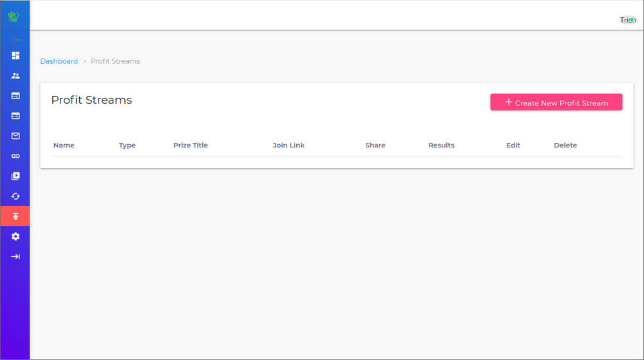
Task: Click the Join Link column header
Action: click(289, 146)
